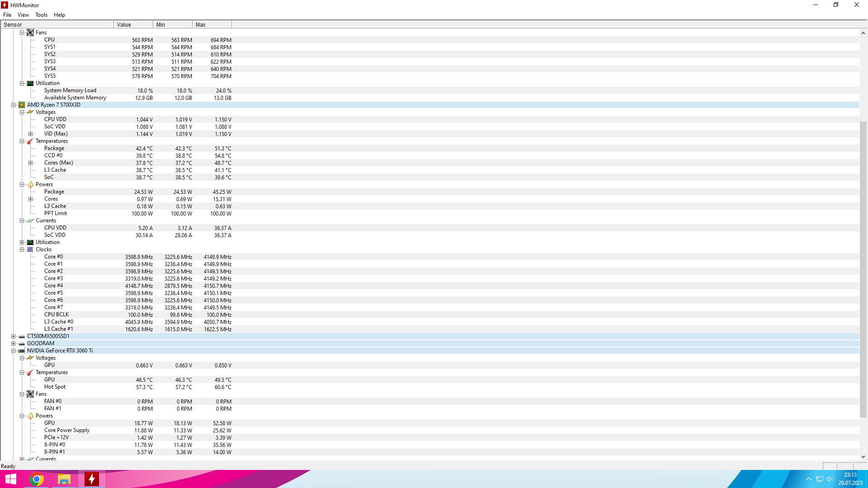Expand the Cores (Max) temperature entry
Viewport: 868px width, 488px height.
[30, 163]
